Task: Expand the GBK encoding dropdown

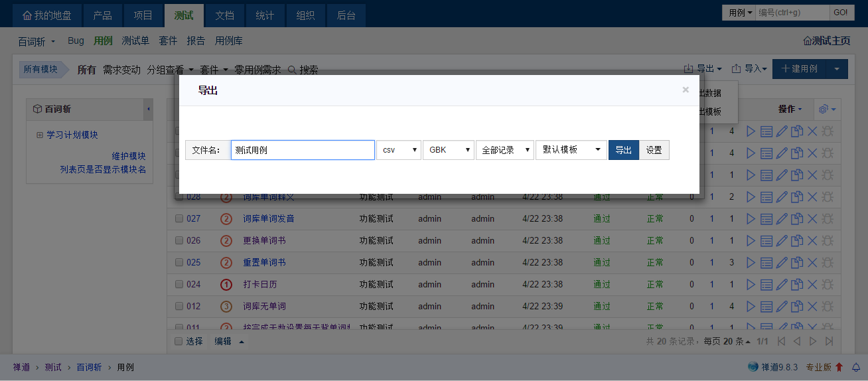Action: pyautogui.click(x=449, y=150)
